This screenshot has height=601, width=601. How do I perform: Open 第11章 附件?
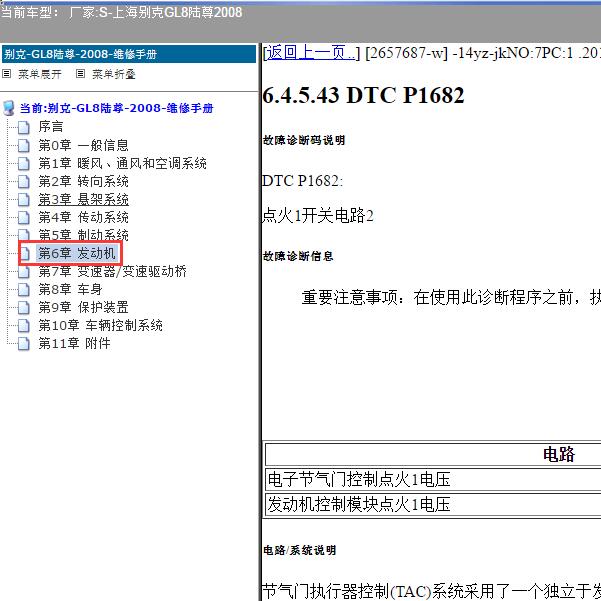coord(74,343)
